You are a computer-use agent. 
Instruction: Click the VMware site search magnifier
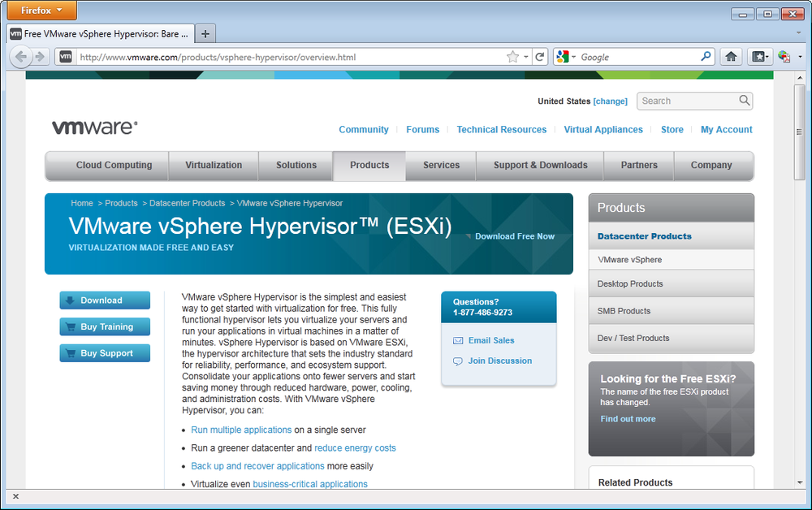[745, 101]
